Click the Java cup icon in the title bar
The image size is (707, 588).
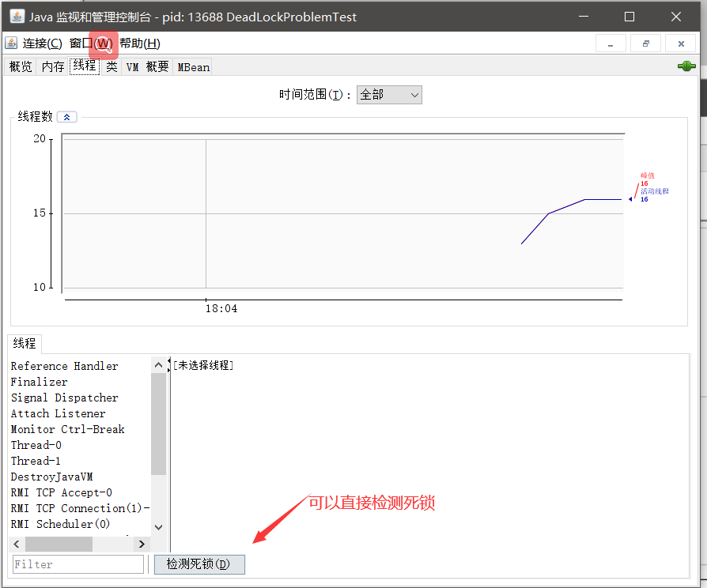coord(17,17)
